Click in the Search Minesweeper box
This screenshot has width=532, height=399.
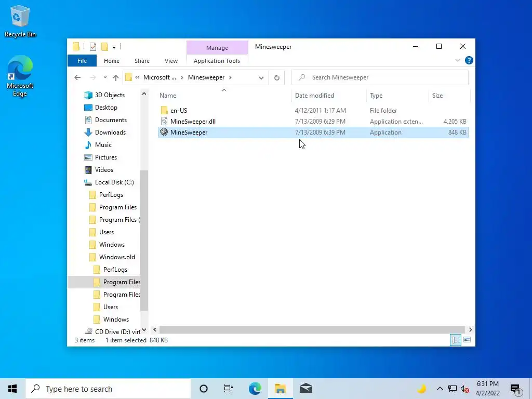(380, 77)
